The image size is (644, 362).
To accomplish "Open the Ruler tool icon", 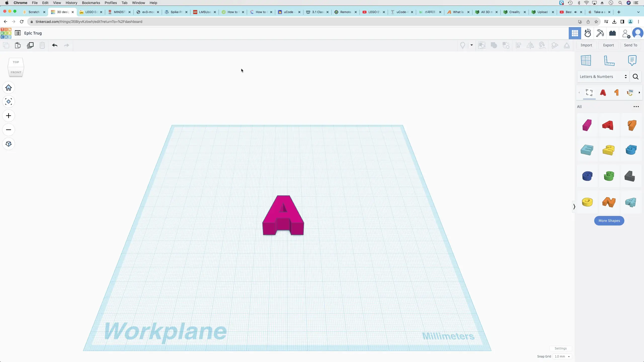I will (609, 61).
